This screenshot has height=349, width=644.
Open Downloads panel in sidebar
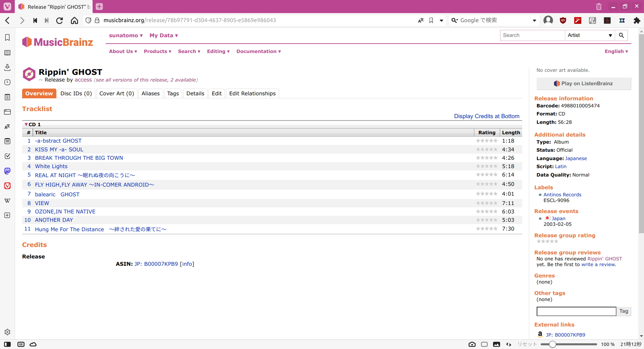(x=7, y=67)
